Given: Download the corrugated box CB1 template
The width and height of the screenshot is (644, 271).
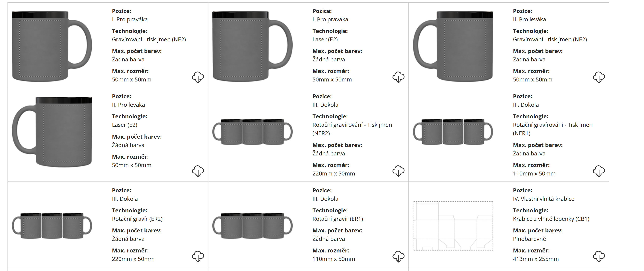Looking at the screenshot, I should pos(599,257).
